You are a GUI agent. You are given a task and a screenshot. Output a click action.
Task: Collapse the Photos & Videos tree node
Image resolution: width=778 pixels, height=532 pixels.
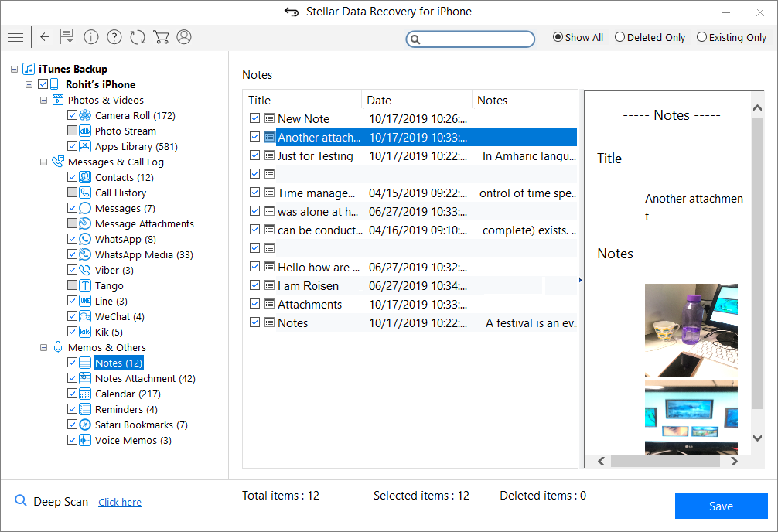[x=43, y=100]
